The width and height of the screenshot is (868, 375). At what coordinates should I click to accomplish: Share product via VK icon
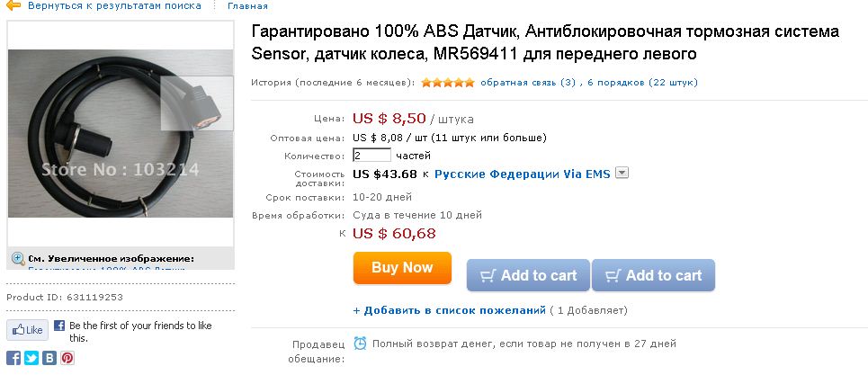point(49,357)
